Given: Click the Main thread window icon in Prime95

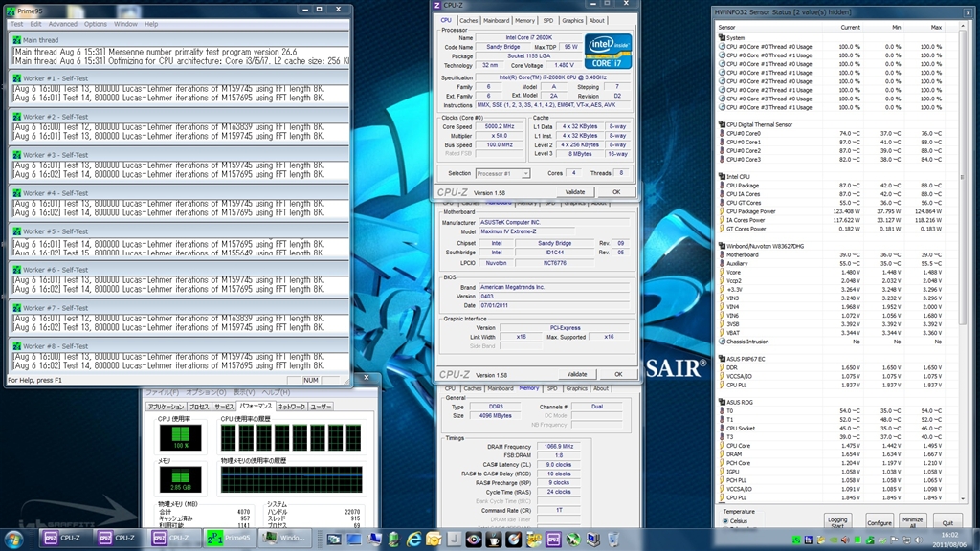Looking at the screenshot, I should point(16,40).
